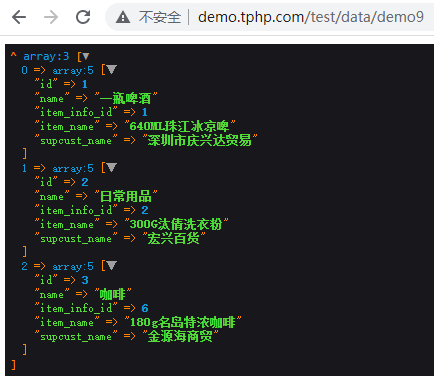The height and width of the screenshot is (384, 434).
Task: Select value "日常用品"
Action: click(x=126, y=196)
